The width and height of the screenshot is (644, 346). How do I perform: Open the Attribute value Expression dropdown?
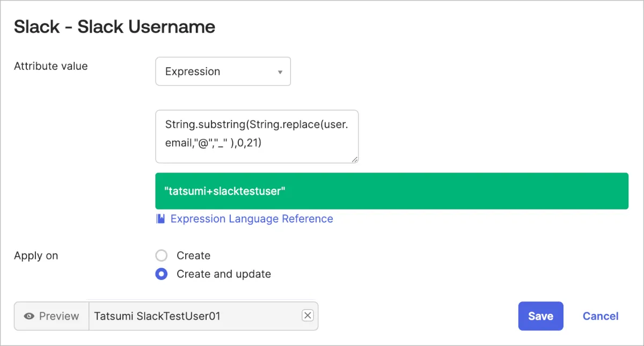click(223, 71)
